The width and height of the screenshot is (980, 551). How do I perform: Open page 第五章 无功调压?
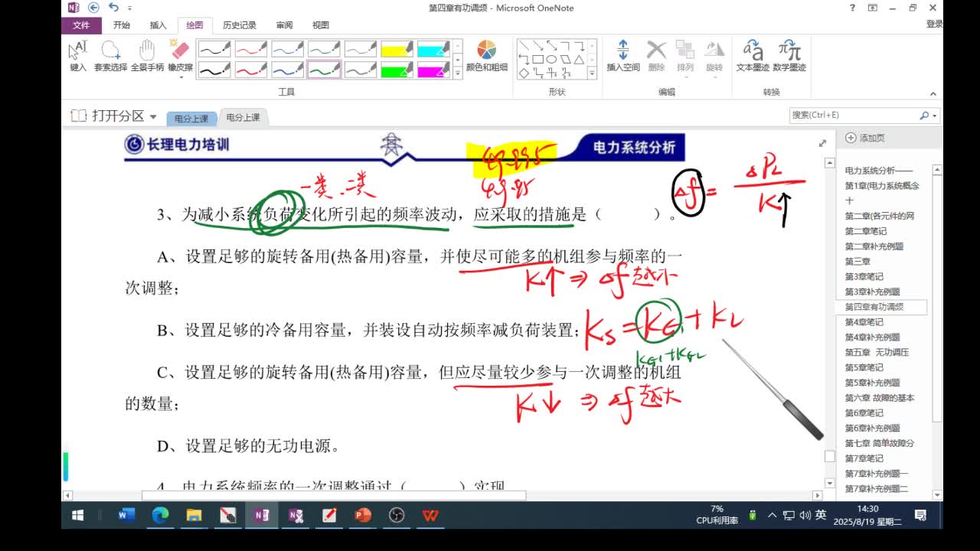[x=877, y=352]
